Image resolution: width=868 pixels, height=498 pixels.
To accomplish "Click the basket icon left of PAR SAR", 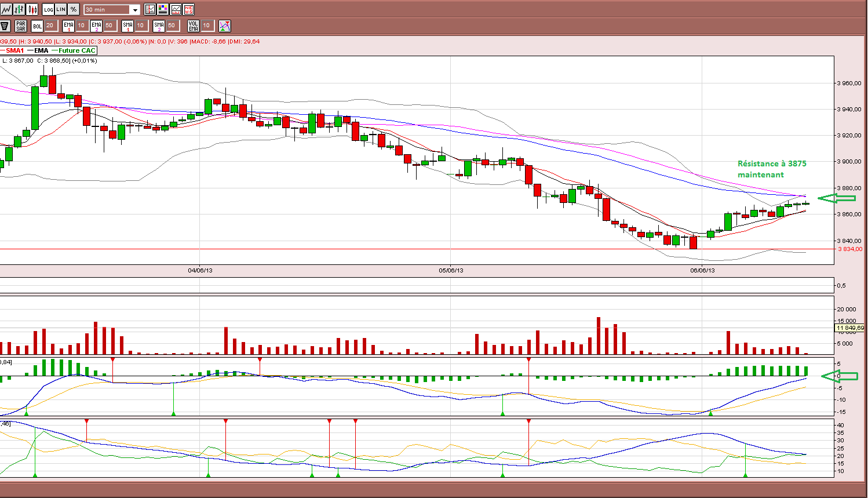I will coord(5,26).
